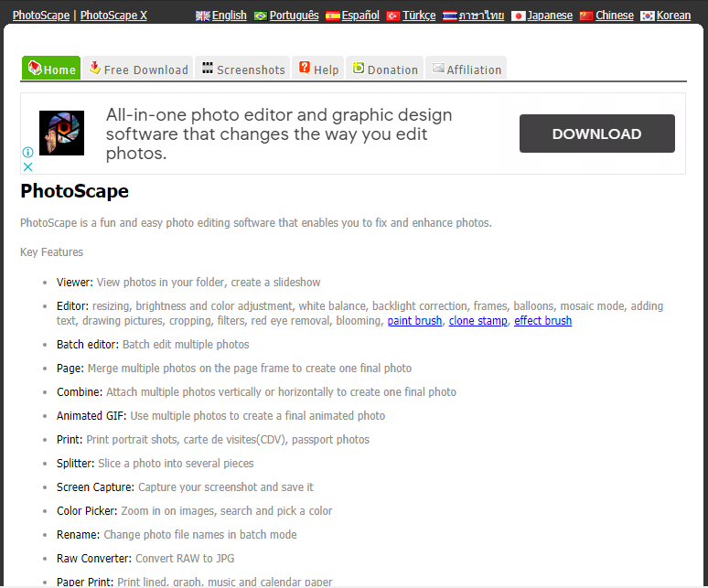Click the UK flag icon
Viewport: 708px width, 588px height.
pyautogui.click(x=203, y=16)
